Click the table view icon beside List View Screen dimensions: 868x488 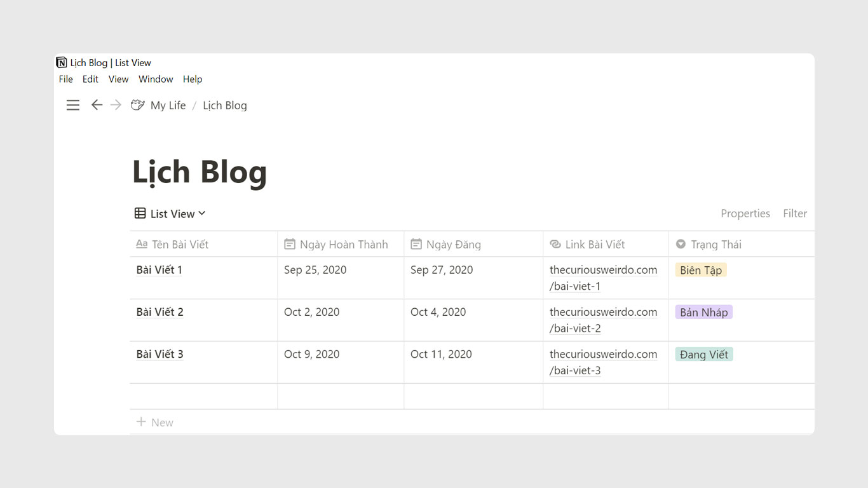(x=140, y=213)
